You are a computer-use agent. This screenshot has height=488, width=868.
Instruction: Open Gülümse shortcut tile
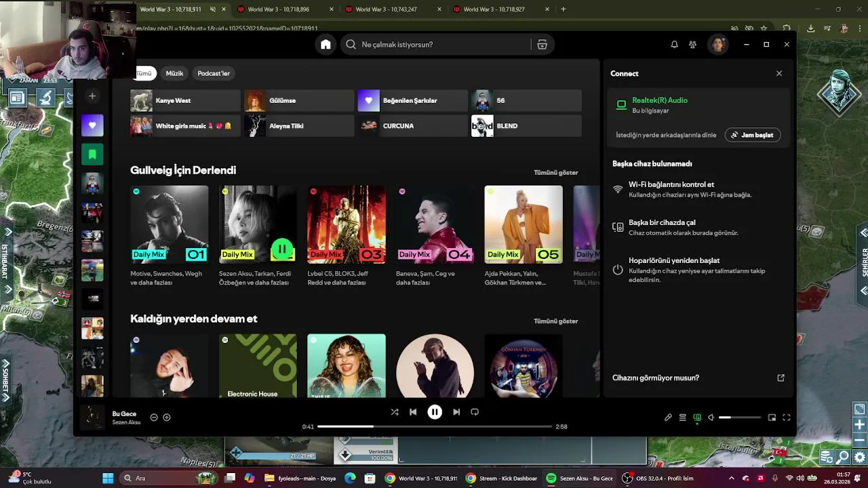tap(299, 100)
